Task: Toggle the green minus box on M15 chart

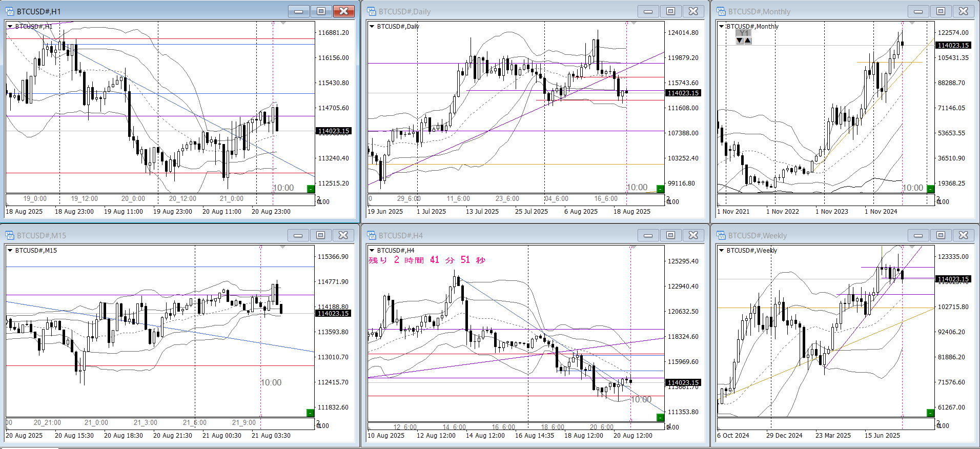Action: pos(310,413)
